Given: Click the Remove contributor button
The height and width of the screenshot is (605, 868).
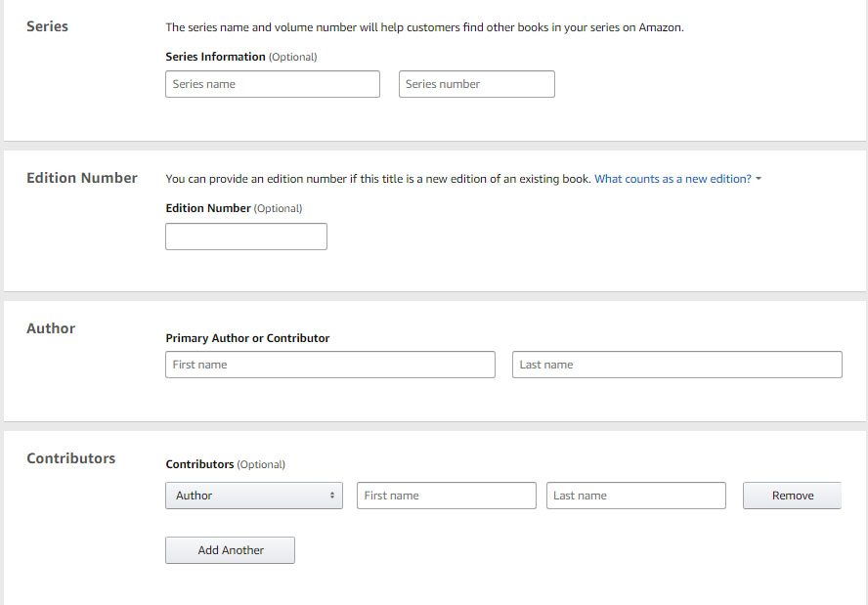Looking at the screenshot, I should point(792,496).
